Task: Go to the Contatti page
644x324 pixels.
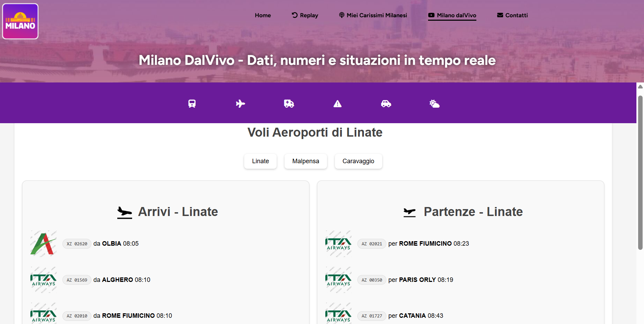Action: pos(512,15)
